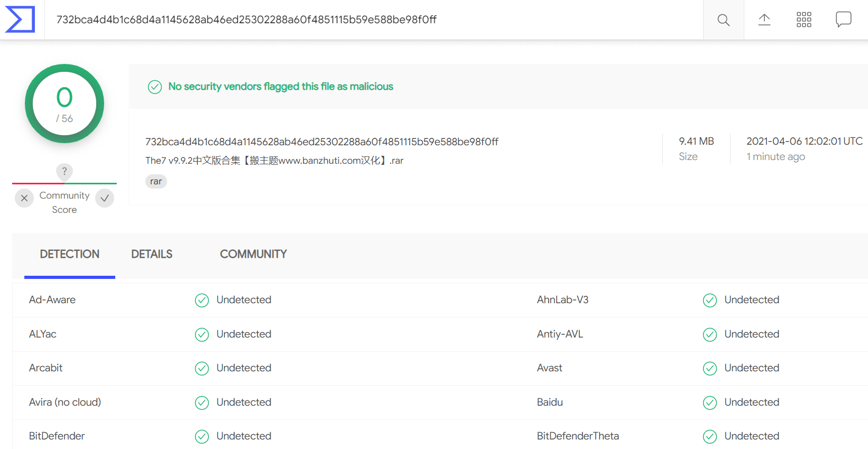Open the apps grid menu icon
Image resolution: width=868 pixels, height=449 pixels.
tap(804, 20)
